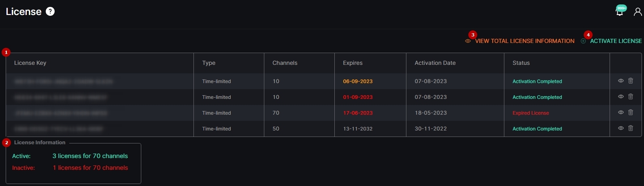Image resolution: width=644 pixels, height=186 pixels.
Task: Click the Activation Date column header
Action: click(x=435, y=63)
